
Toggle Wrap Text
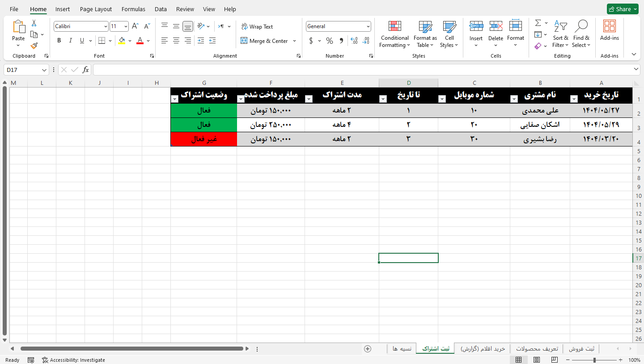click(257, 26)
